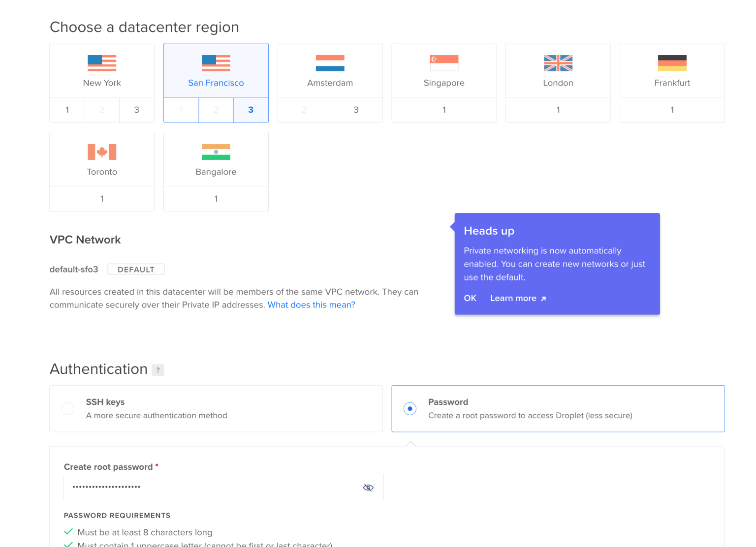Select Singapore datacenter 1
The image size is (756, 547).
444,110
